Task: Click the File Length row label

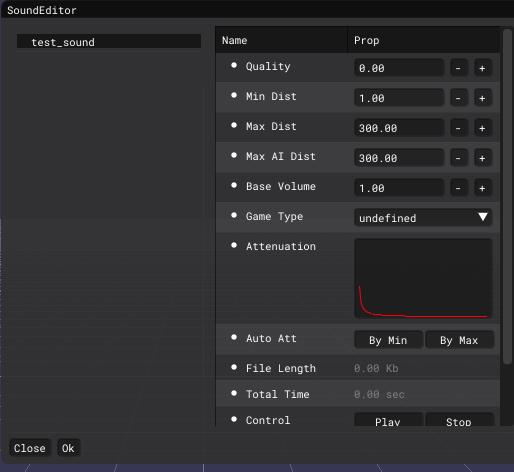Action: [281, 368]
